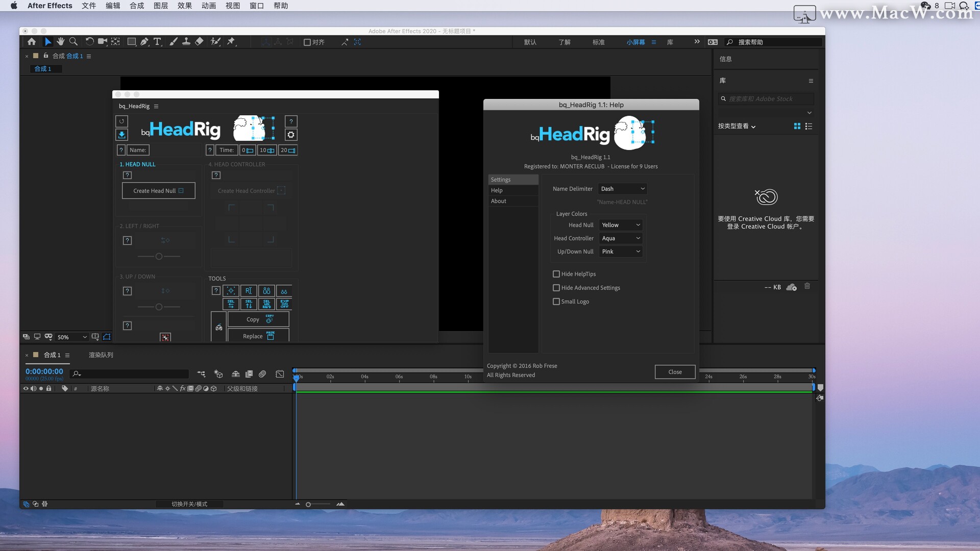
Task: Switch library to grid view icon
Action: [797, 126]
